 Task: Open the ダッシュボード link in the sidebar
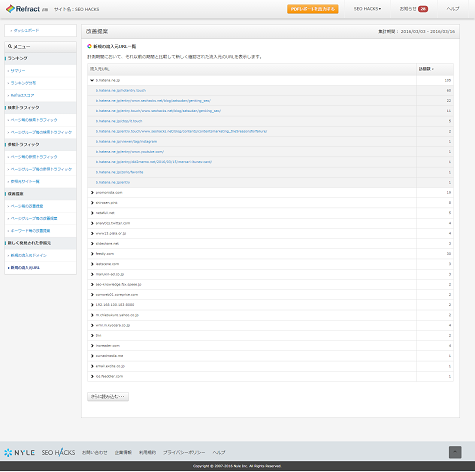pyautogui.click(x=26, y=30)
